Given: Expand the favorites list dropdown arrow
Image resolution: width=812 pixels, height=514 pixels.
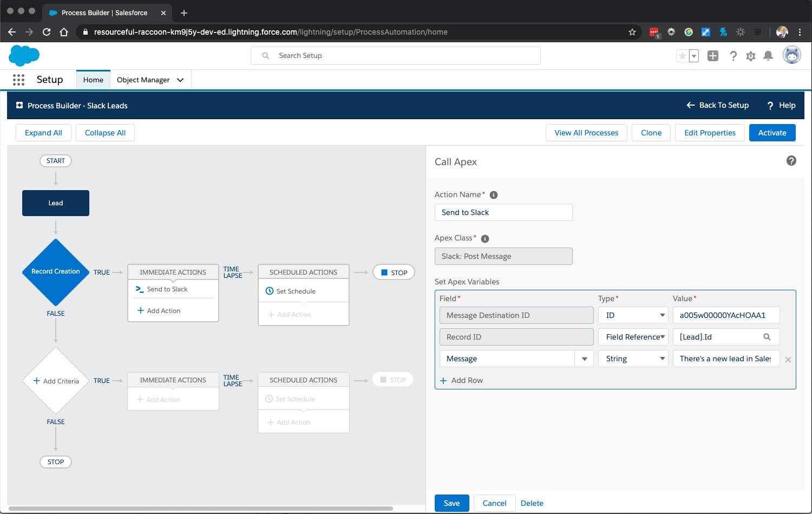Looking at the screenshot, I should pyautogui.click(x=694, y=56).
